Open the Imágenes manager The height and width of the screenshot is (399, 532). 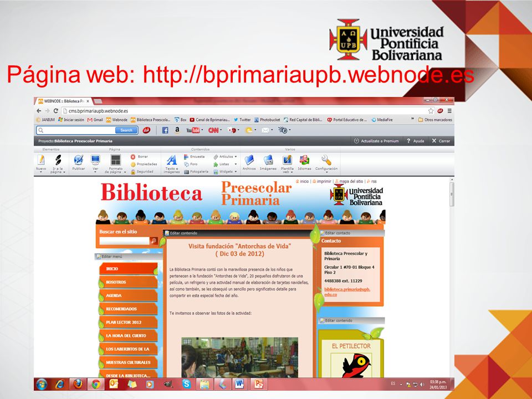click(268, 162)
